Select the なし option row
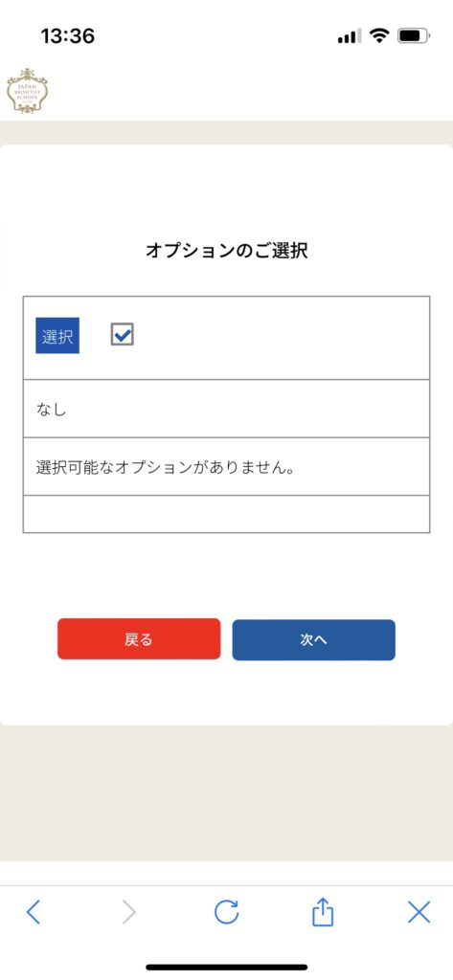This screenshot has width=453, height=980. tap(226, 409)
